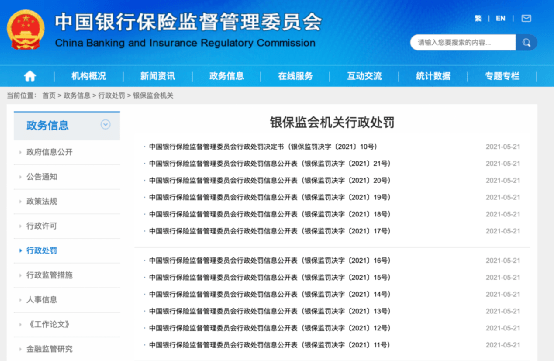This screenshot has height=361, width=554.
Task: Select 政策法规 in sidebar
Action: coord(42,201)
